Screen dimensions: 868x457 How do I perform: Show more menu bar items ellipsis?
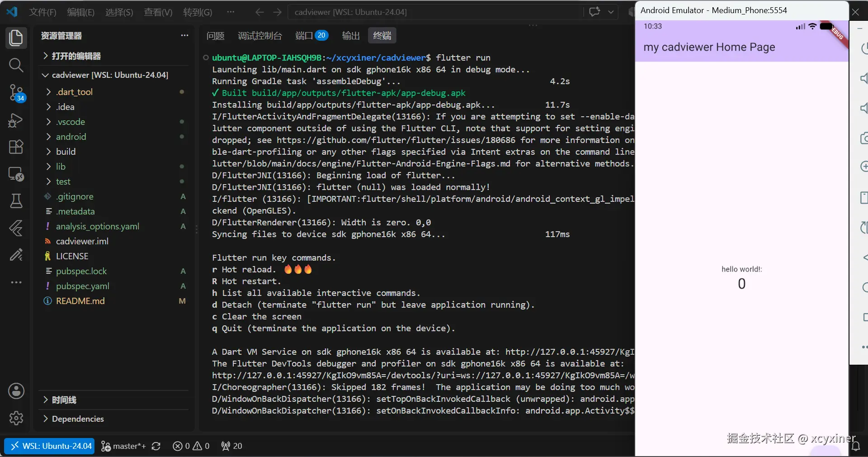coord(231,12)
